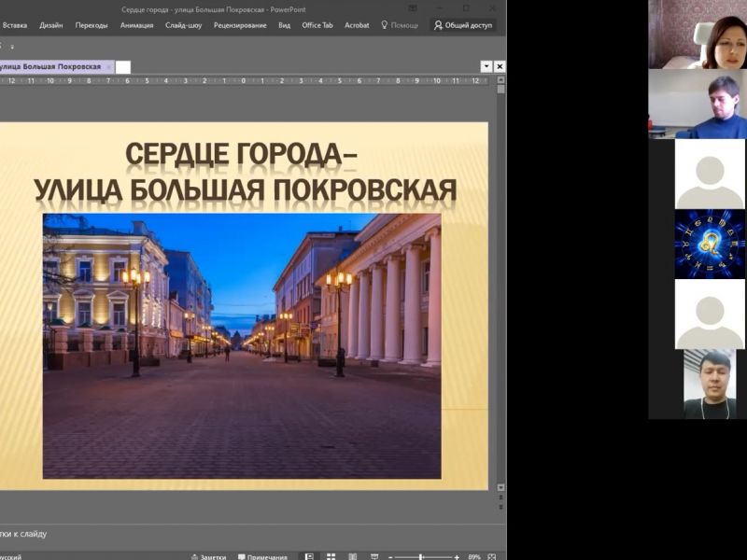747x560 pixels.
Task: Click fit slide to window icon
Action: point(492,557)
